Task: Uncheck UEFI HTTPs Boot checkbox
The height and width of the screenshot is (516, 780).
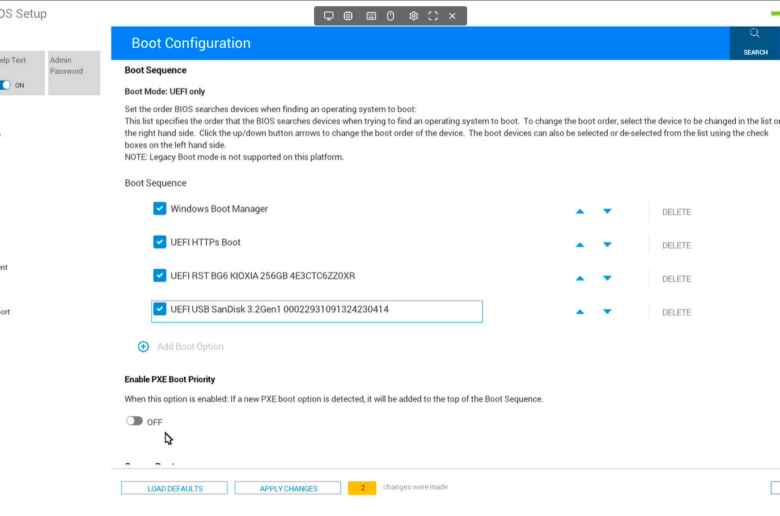Action: 160,242
